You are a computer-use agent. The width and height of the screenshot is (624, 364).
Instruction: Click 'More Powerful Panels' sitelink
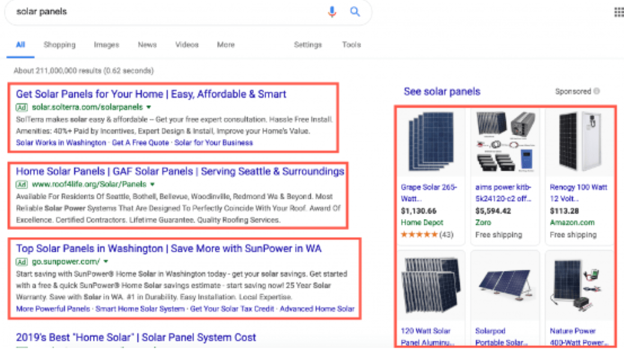click(x=53, y=309)
